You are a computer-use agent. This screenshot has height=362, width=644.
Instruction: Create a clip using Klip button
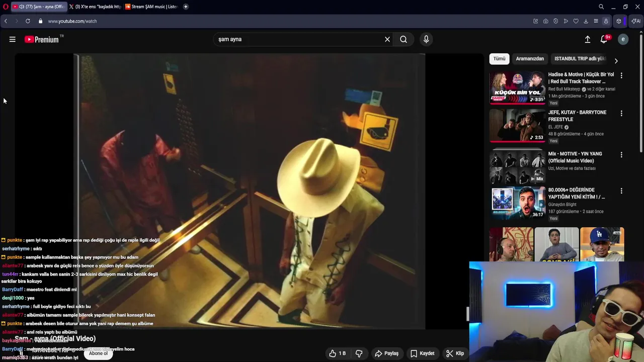pos(455,353)
